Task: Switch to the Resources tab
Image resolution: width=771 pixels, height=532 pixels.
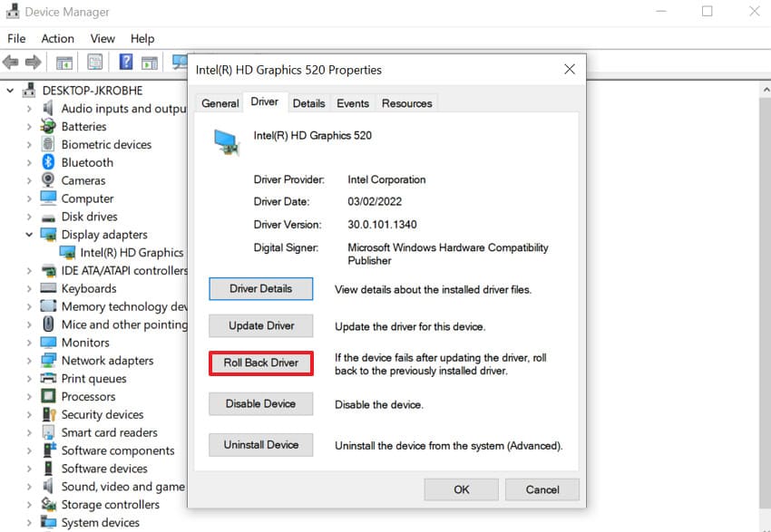Action: [406, 103]
